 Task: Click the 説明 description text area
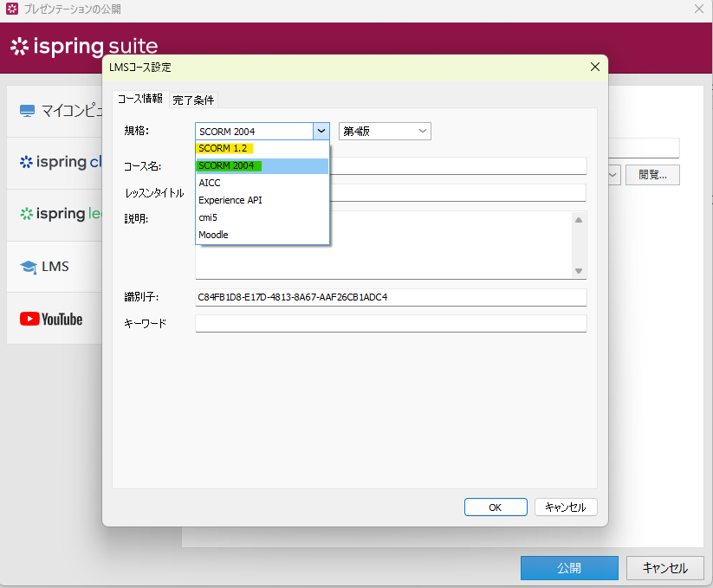pyautogui.click(x=391, y=245)
